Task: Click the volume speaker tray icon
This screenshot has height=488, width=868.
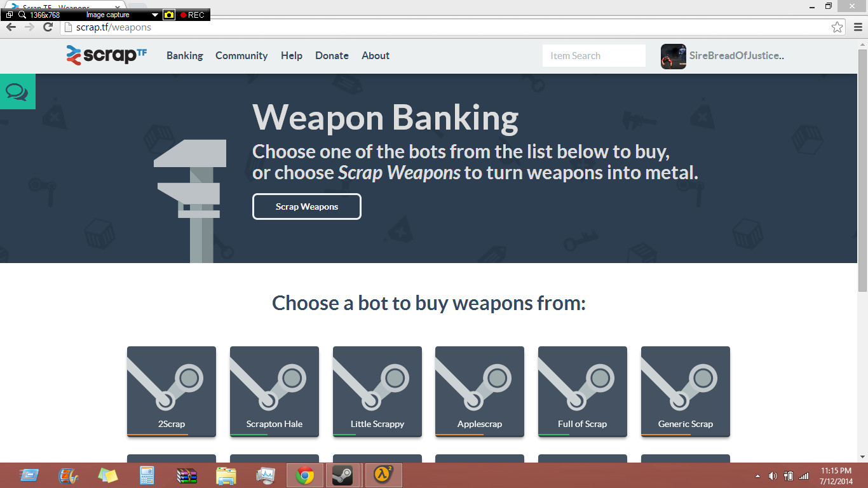Action: click(773, 476)
